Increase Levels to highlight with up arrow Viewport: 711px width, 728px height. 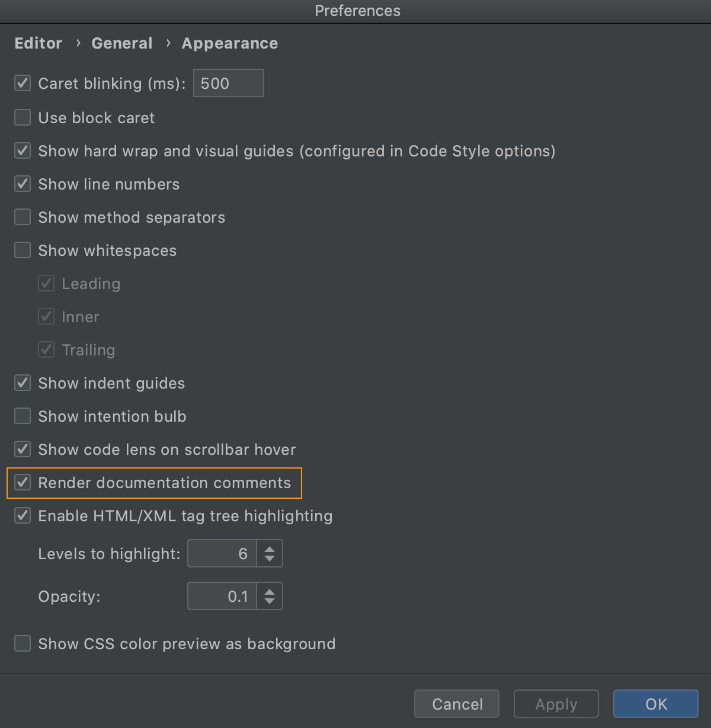point(270,549)
